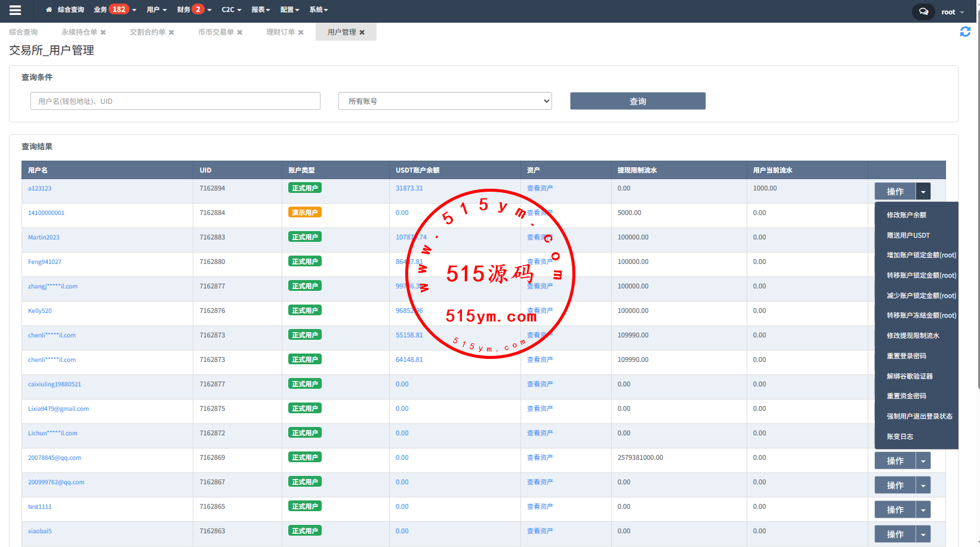Close the 永续持仓单 tab
980x547 pixels.
[103, 32]
